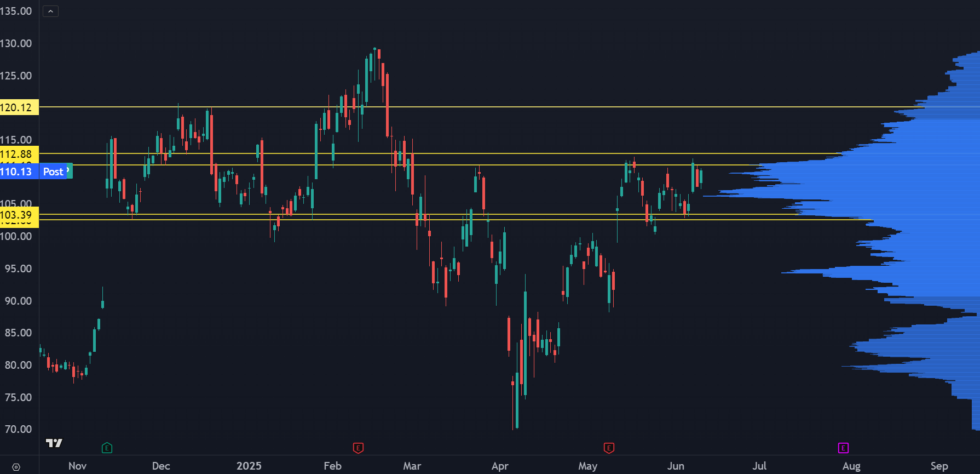The height and width of the screenshot is (474, 980).
Task: Click the blue 110.13 current price label
Action: coord(19,172)
